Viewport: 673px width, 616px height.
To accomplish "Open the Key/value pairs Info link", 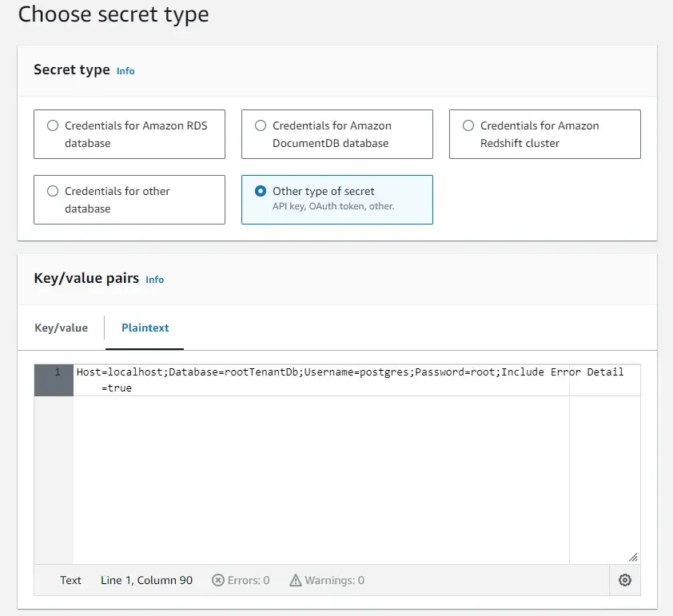I will 154,280.
